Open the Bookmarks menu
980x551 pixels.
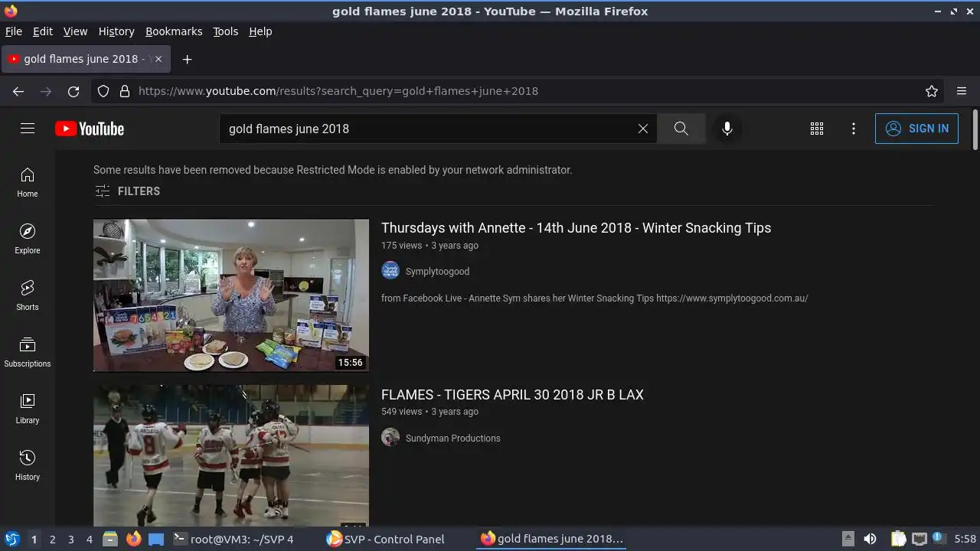point(174,31)
